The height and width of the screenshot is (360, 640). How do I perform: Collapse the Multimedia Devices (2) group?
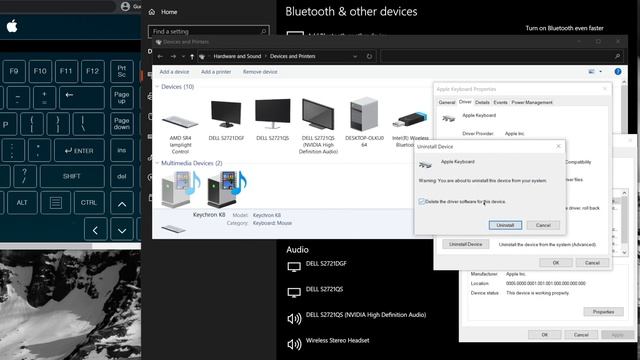(157, 163)
